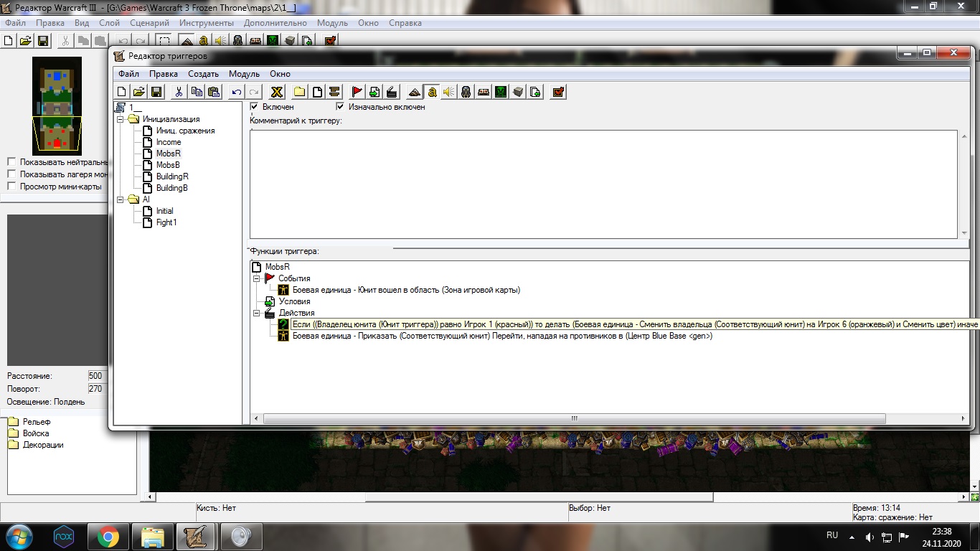Viewport: 980px width, 551px height.
Task: Add new trigger comment icon
Action: [x=334, y=92]
